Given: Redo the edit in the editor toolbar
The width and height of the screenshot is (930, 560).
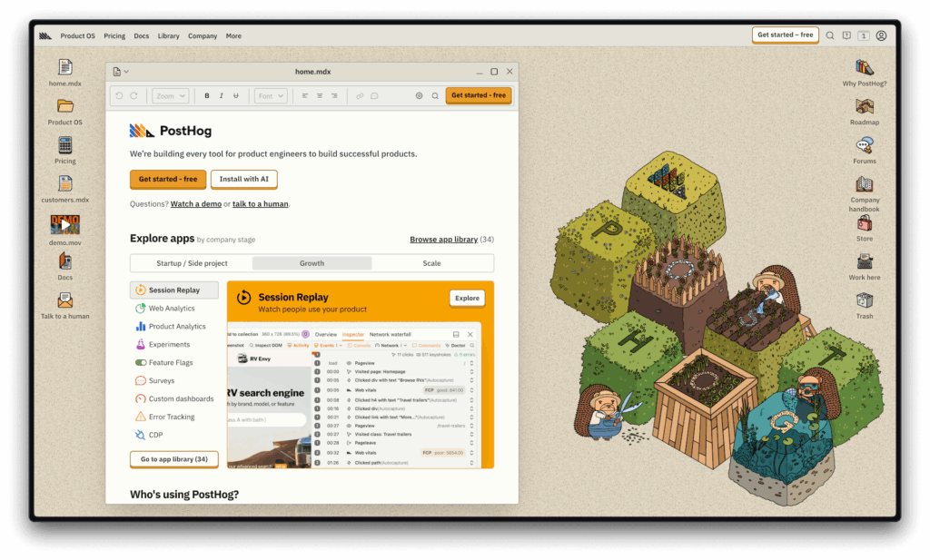Looking at the screenshot, I should click(x=134, y=96).
